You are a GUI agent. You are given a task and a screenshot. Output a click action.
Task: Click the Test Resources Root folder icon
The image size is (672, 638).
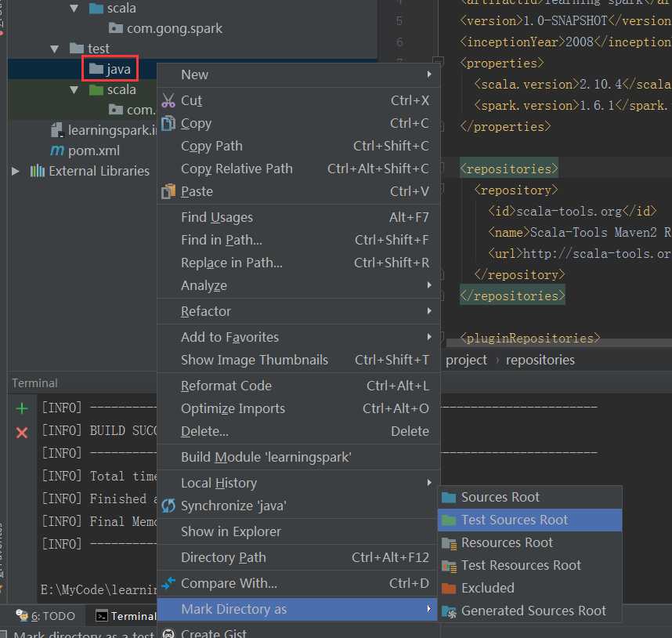coord(449,566)
